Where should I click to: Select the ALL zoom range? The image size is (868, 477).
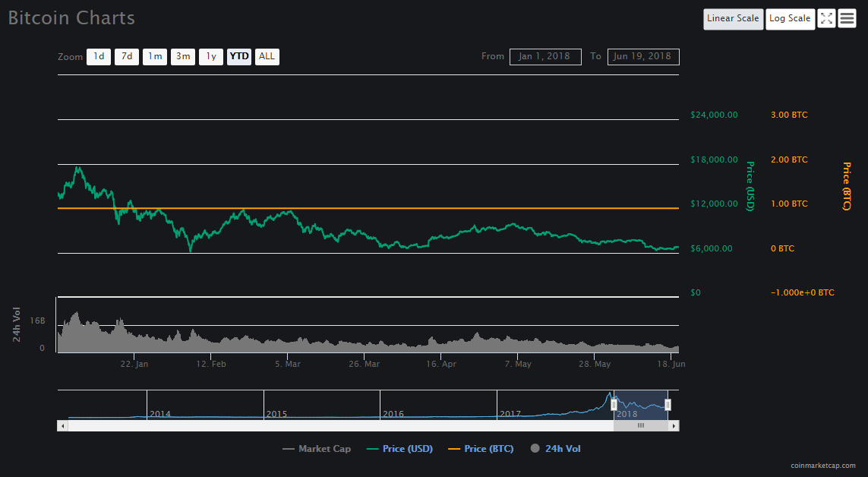tap(267, 56)
